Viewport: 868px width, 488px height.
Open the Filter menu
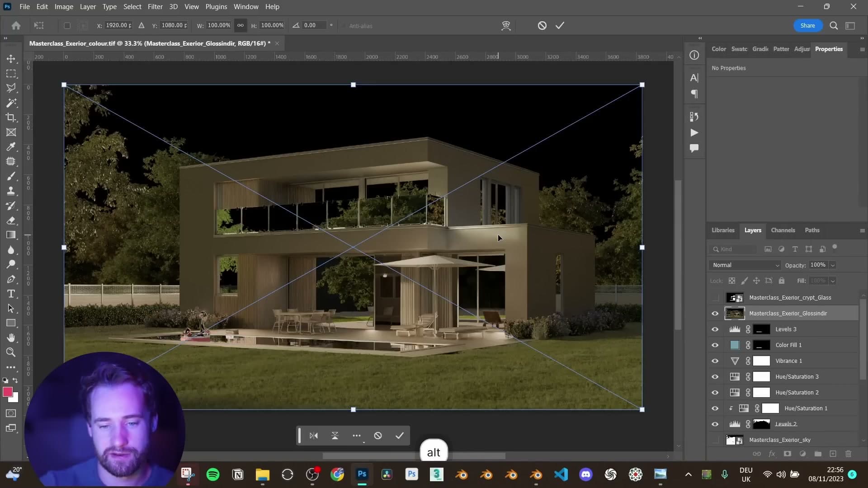(x=155, y=7)
